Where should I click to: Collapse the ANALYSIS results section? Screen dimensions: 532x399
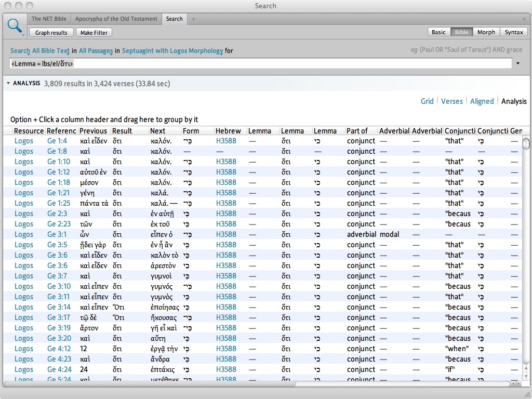[8, 83]
